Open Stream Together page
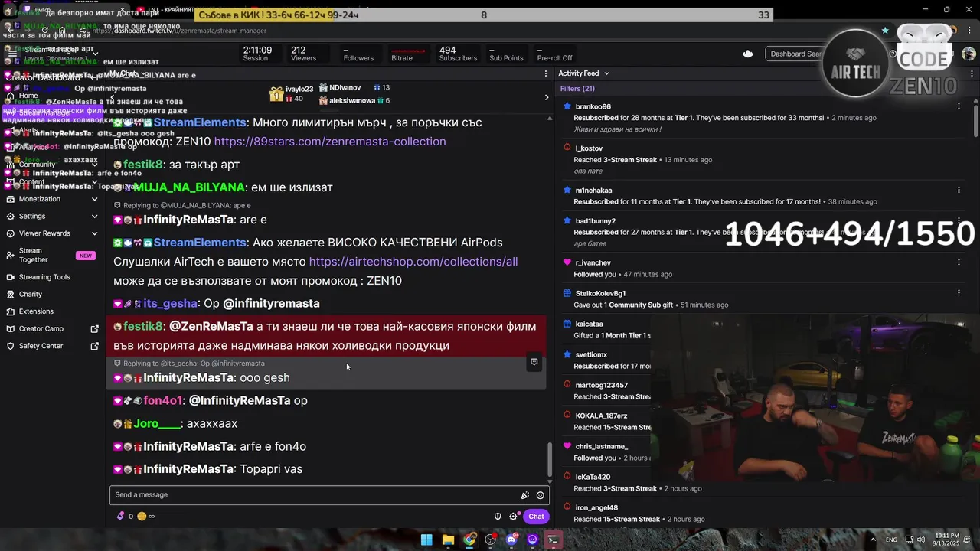Screen dimensions: 980x551 51,256
